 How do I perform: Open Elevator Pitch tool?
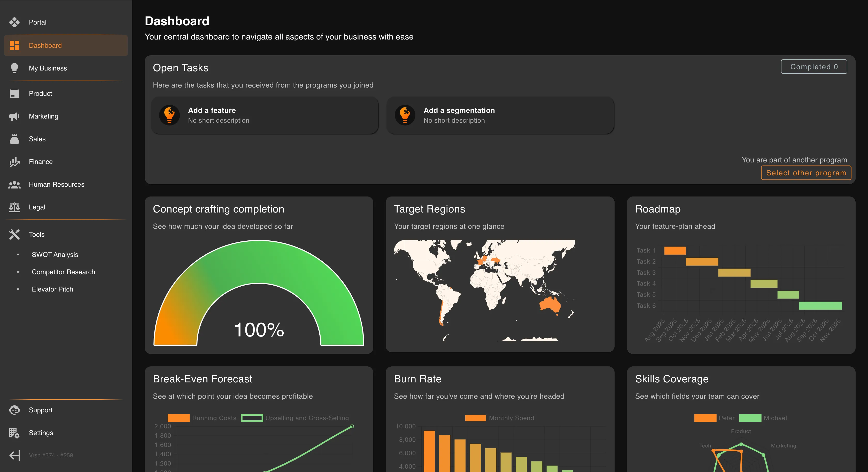(52, 289)
